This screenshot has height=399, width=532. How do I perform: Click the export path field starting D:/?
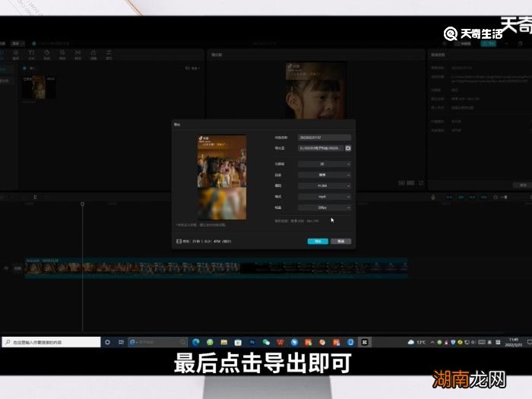321,148
